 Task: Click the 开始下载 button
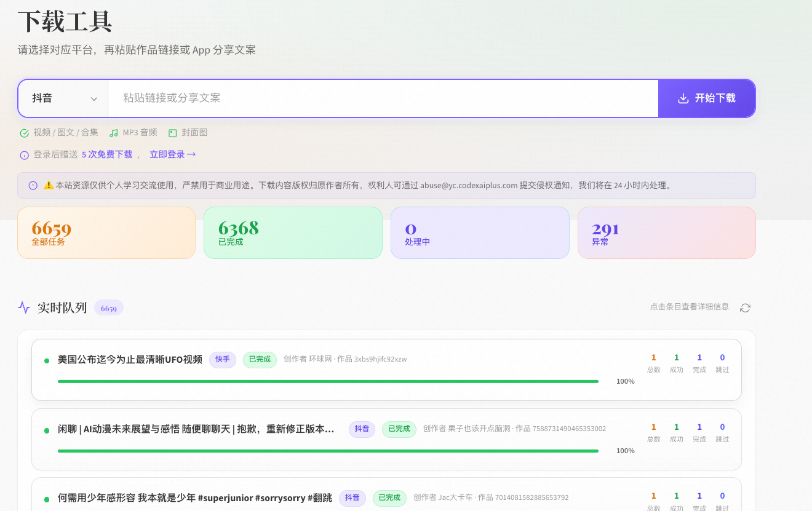(x=707, y=98)
